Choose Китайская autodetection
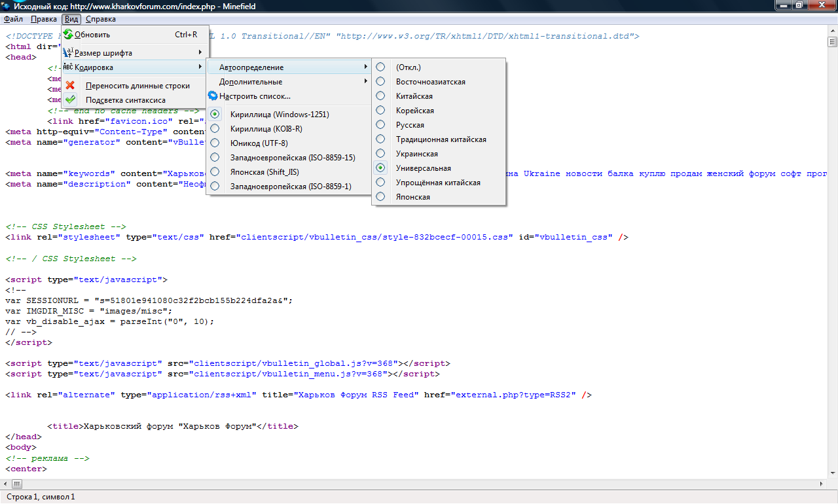Screen dimensions: 838x504 (439, 96)
